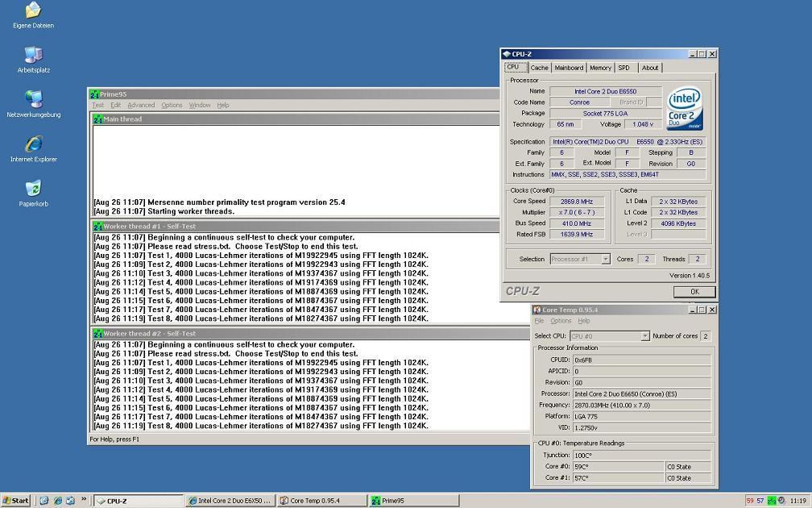The height and width of the screenshot is (508, 812).
Task: Open Eigene Dateien desktop icon
Action: (x=33, y=15)
